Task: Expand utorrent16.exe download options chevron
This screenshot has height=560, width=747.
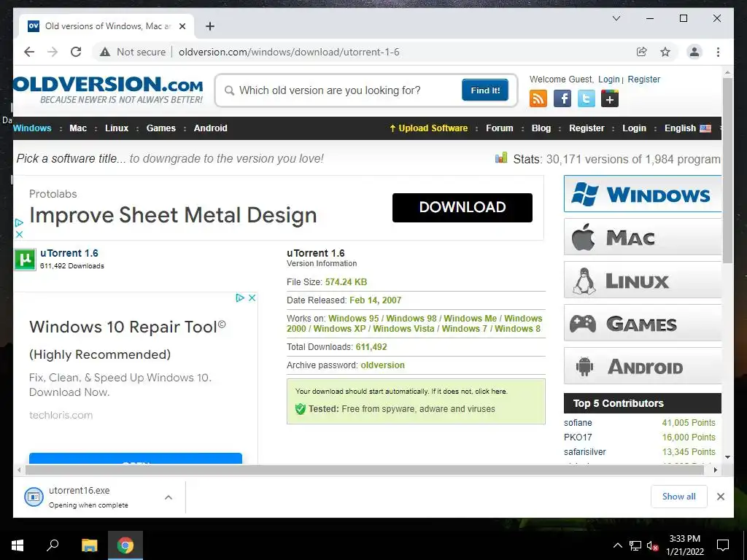Action: pos(169,497)
